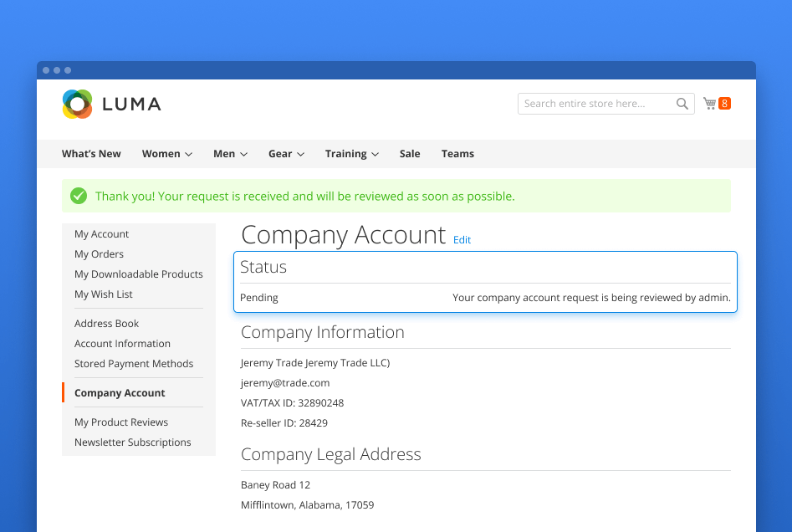Expand the Training menu dropdown
Image resolution: width=792 pixels, height=532 pixels.
click(x=351, y=153)
